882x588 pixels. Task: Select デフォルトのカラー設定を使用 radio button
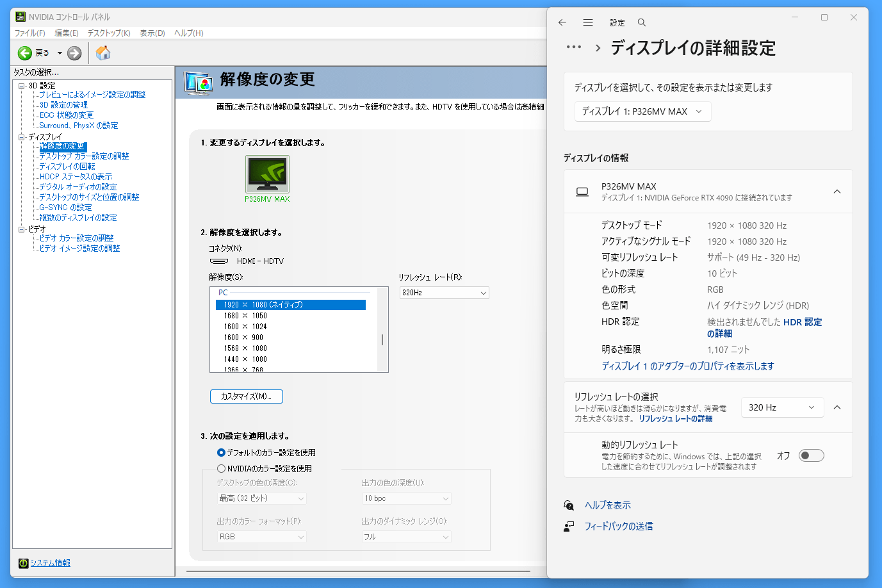point(221,452)
